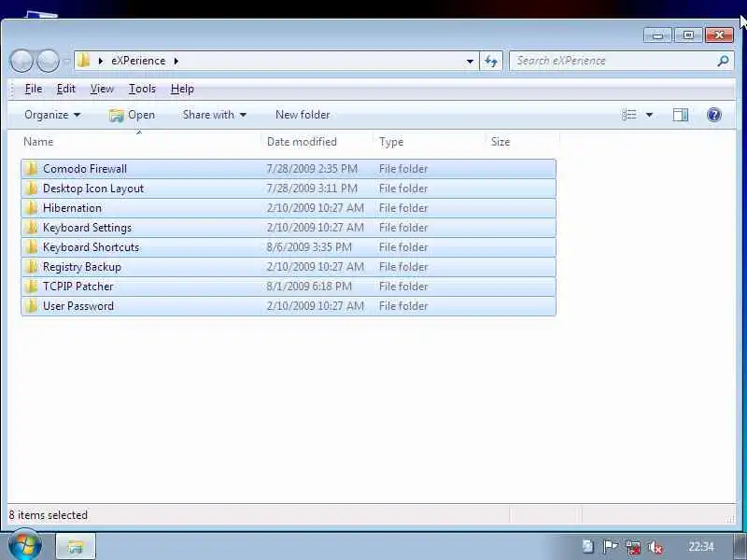Viewport: 747px width, 560px height.
Task: Click the Hibernation folder name
Action: click(x=72, y=208)
